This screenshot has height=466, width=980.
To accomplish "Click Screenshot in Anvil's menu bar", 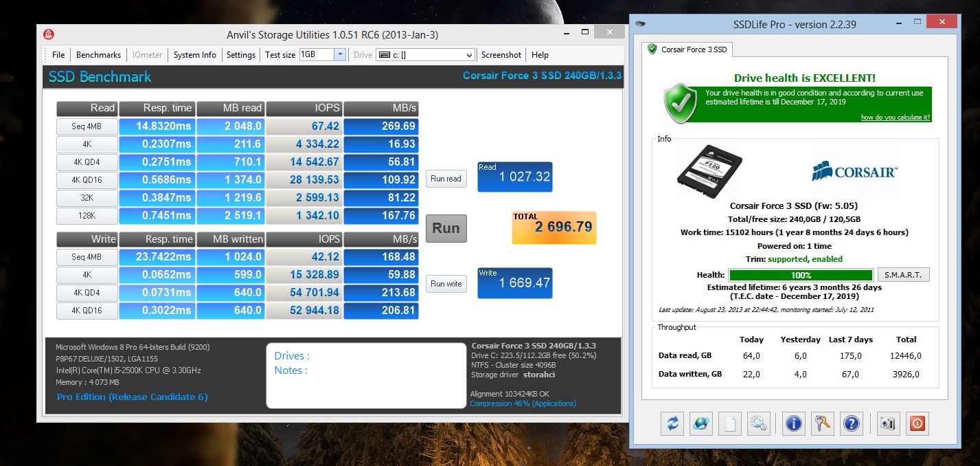I will (501, 55).
